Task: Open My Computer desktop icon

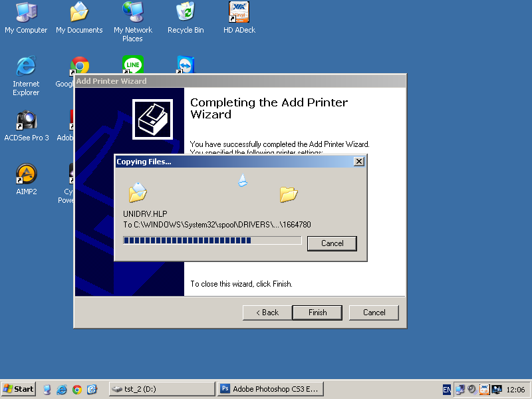Action: pyautogui.click(x=26, y=19)
